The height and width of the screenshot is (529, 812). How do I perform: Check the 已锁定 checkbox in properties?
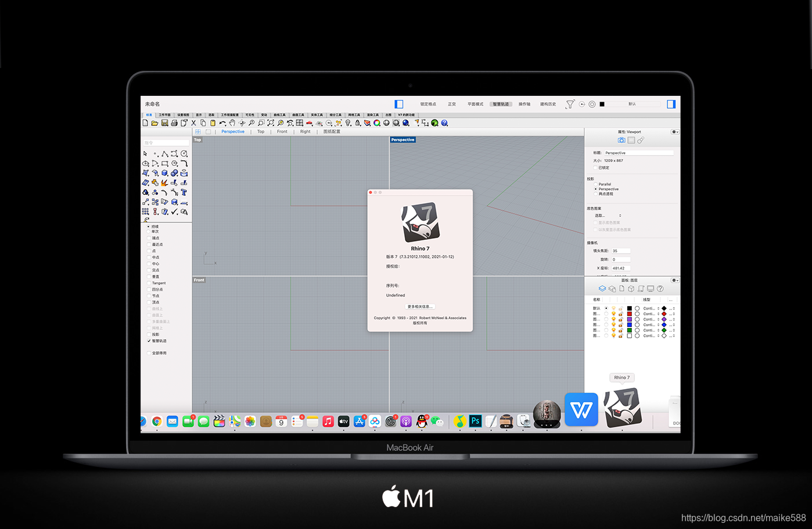(x=595, y=168)
